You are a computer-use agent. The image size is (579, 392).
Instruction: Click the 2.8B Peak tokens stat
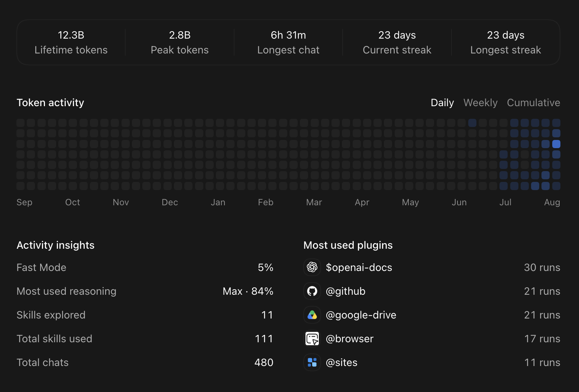pos(180,42)
